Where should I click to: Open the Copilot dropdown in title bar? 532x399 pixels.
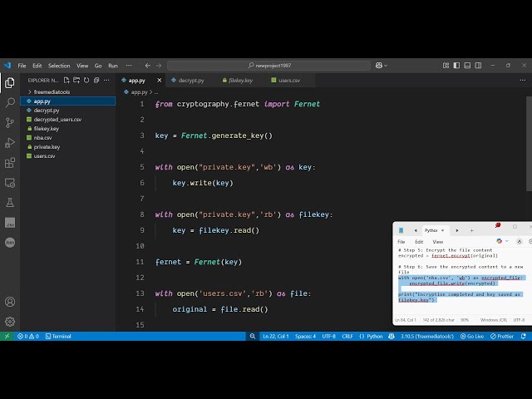pos(382,66)
